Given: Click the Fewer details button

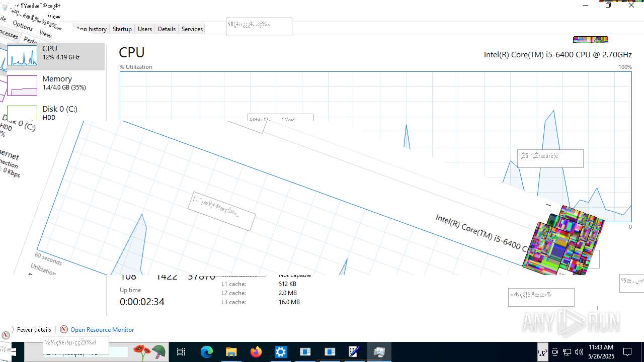Looking at the screenshot, I should (x=34, y=330).
